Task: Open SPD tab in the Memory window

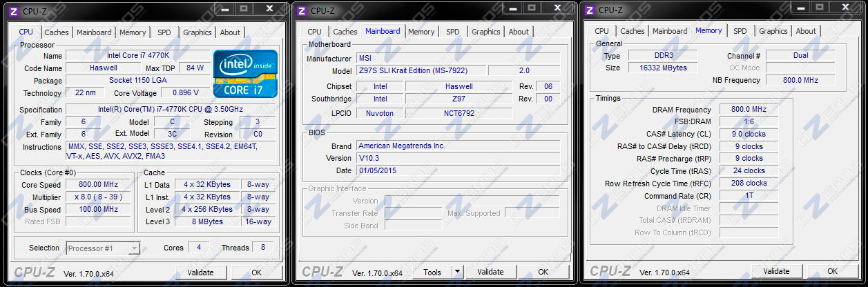Action: pos(740,31)
